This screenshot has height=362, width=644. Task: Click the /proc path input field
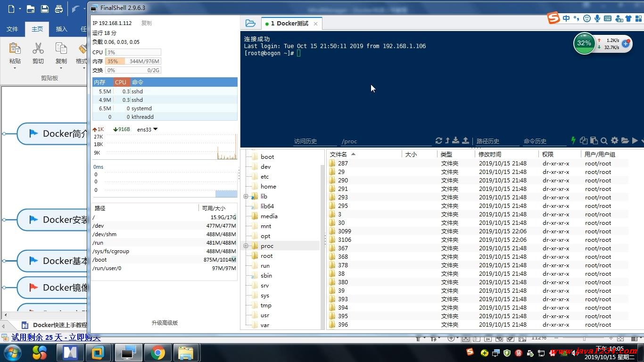386,141
